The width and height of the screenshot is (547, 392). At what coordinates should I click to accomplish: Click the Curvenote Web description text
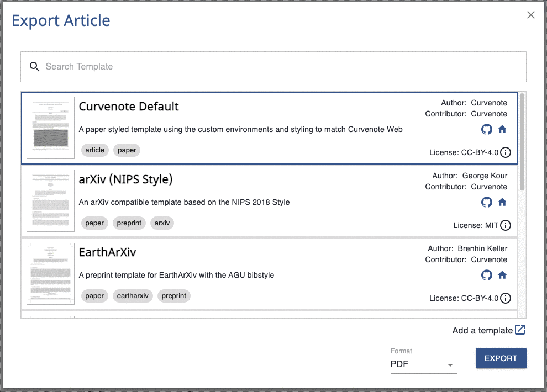(241, 129)
